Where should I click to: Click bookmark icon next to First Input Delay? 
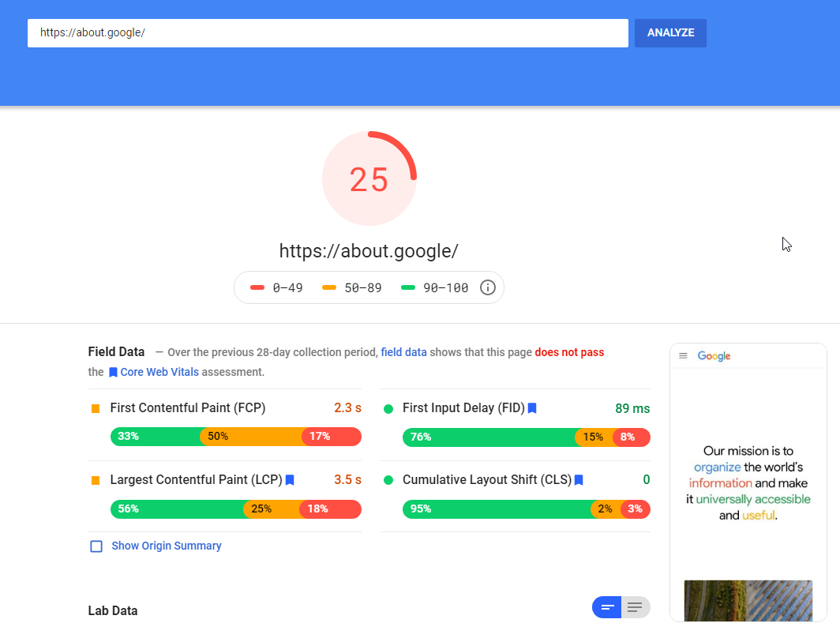[x=532, y=408]
